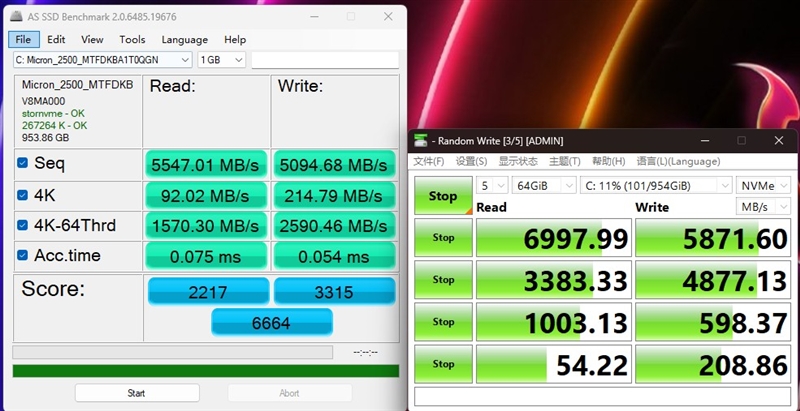Open the NVMe profile dropdown
The height and width of the screenshot is (411, 800).
[x=763, y=186]
